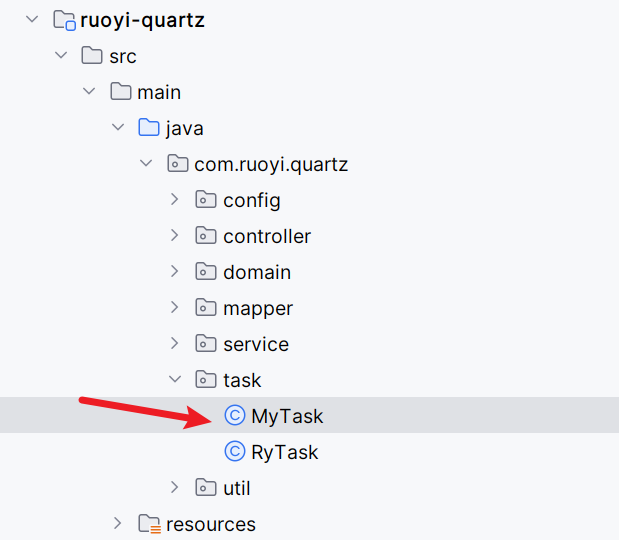Select the RyTask class file
The image size is (619, 540).
point(284,452)
